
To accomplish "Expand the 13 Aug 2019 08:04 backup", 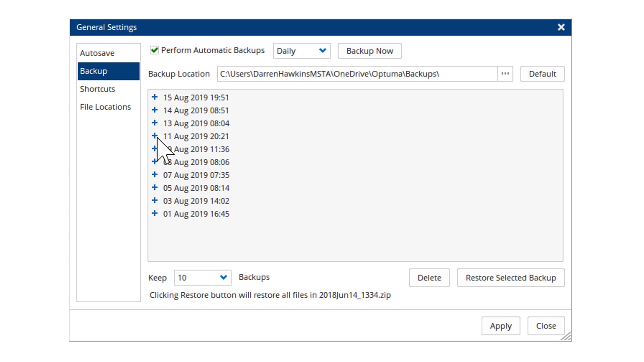I will tap(155, 123).
